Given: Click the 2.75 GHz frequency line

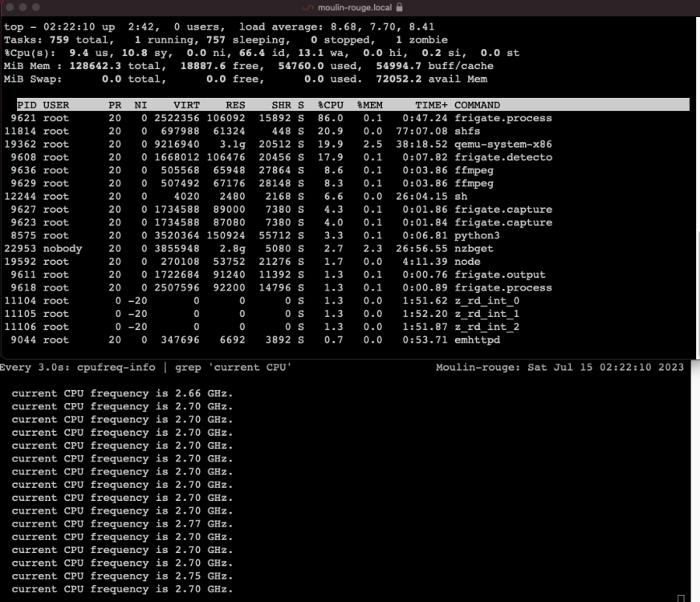Looking at the screenshot, I should 122,576.
